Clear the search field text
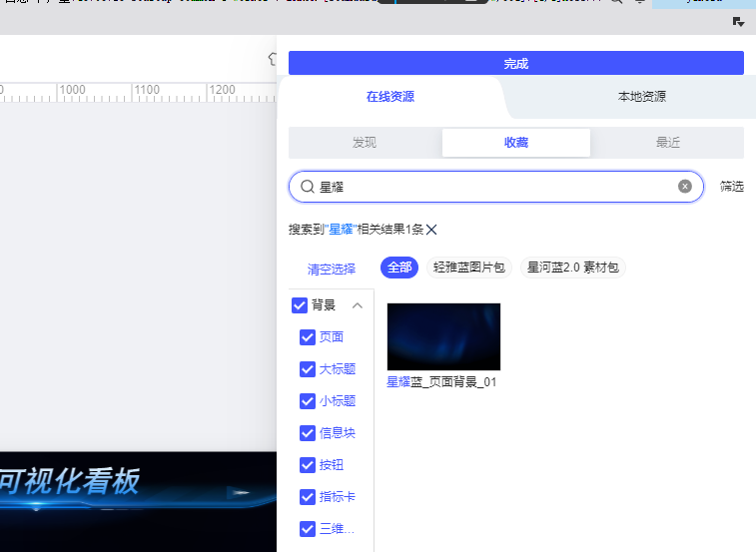756x552 pixels. [685, 187]
